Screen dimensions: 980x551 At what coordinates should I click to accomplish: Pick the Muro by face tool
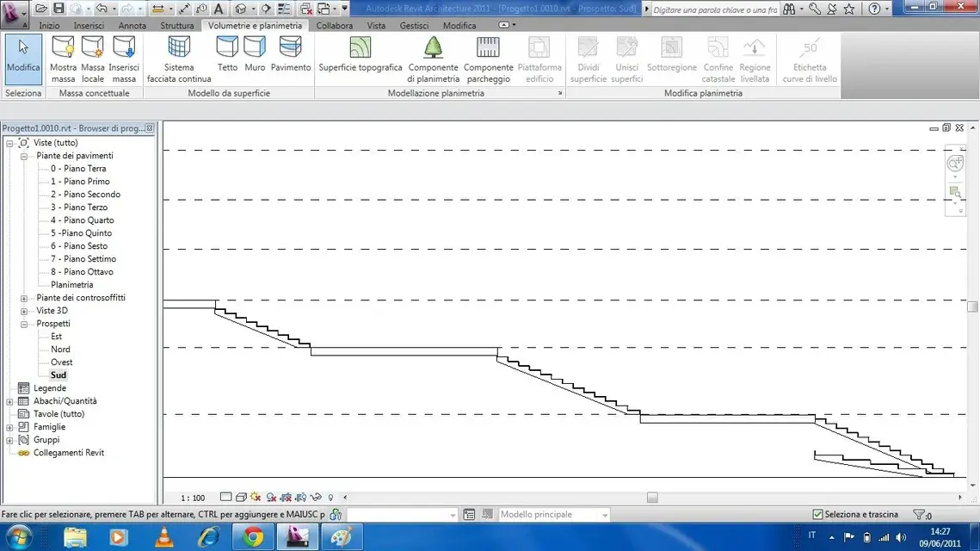(x=255, y=54)
